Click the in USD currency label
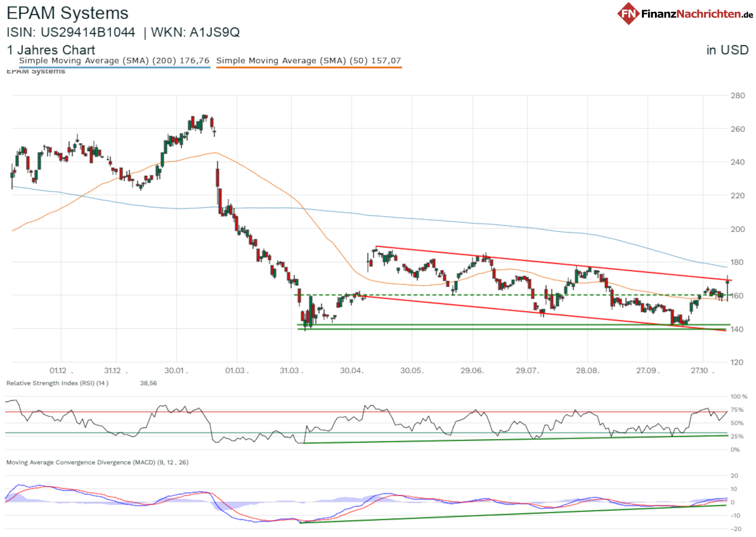The height and width of the screenshot is (537, 756). click(x=727, y=50)
